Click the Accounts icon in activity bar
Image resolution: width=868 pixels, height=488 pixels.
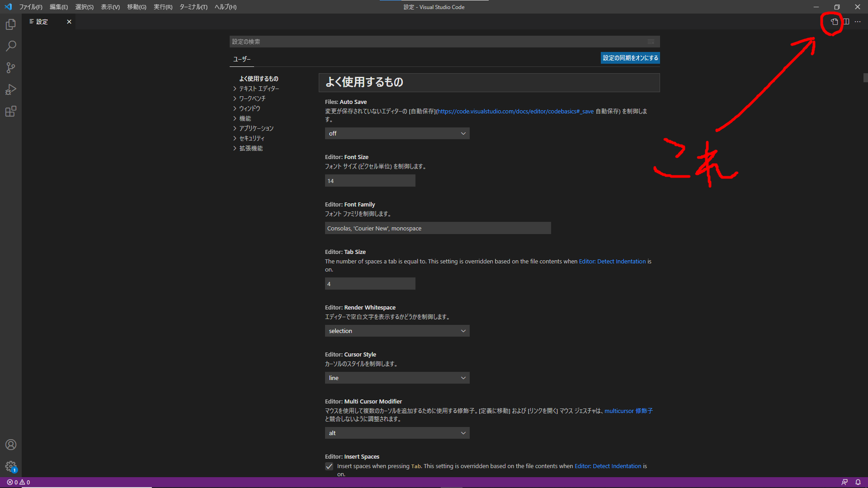(x=11, y=445)
